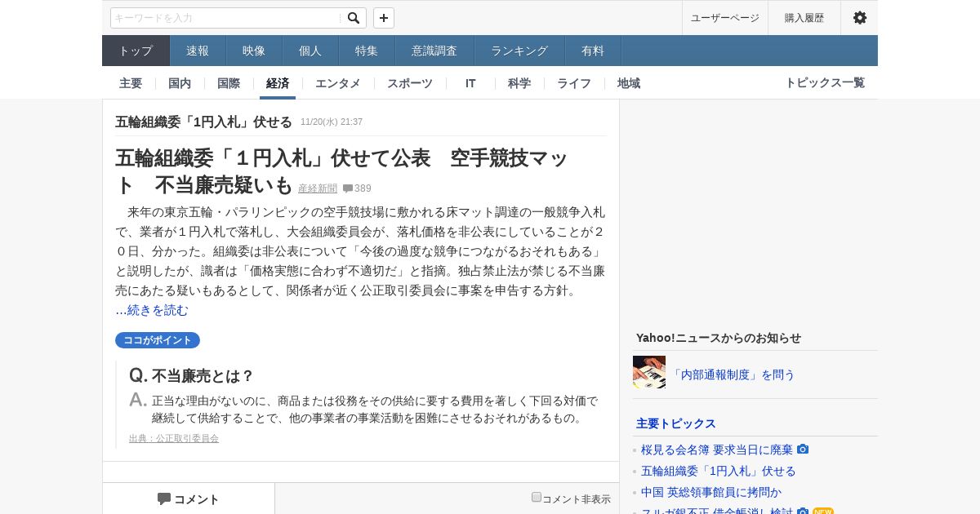Click …続きを読む to read more
This screenshot has height=514, width=980.
click(152, 310)
